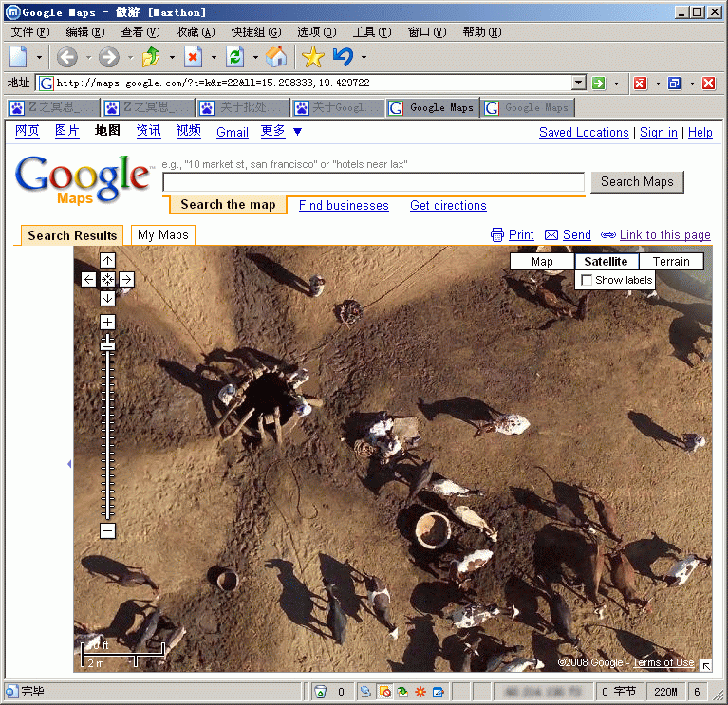The width and height of the screenshot is (728, 705).
Task: Click the new page toolbar icon
Action: tap(18, 57)
